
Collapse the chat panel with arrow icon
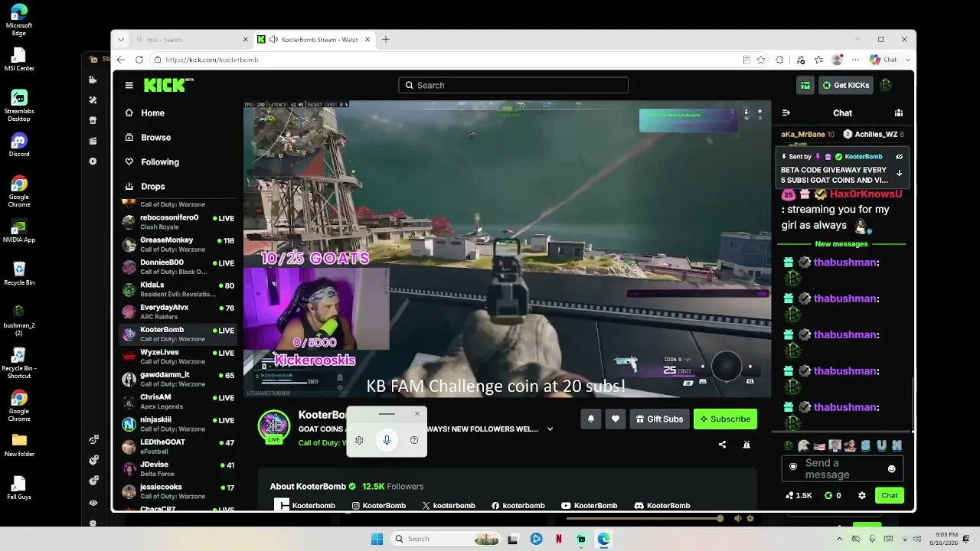coord(786,112)
